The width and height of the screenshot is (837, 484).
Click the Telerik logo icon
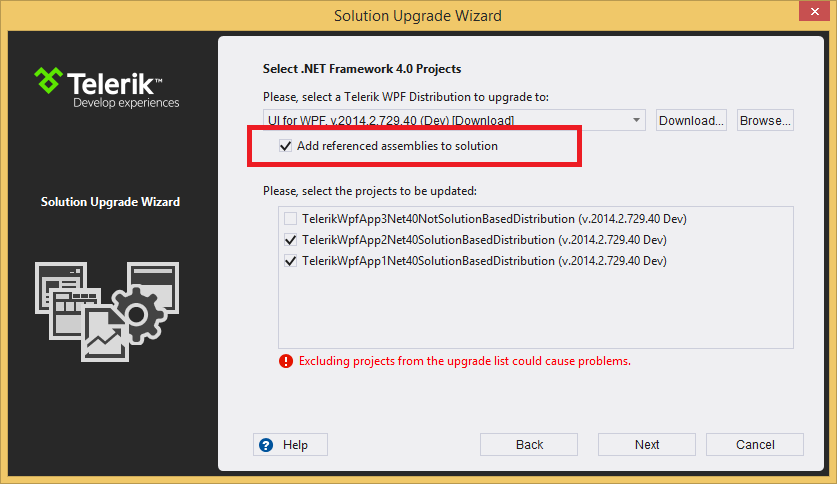click(49, 80)
